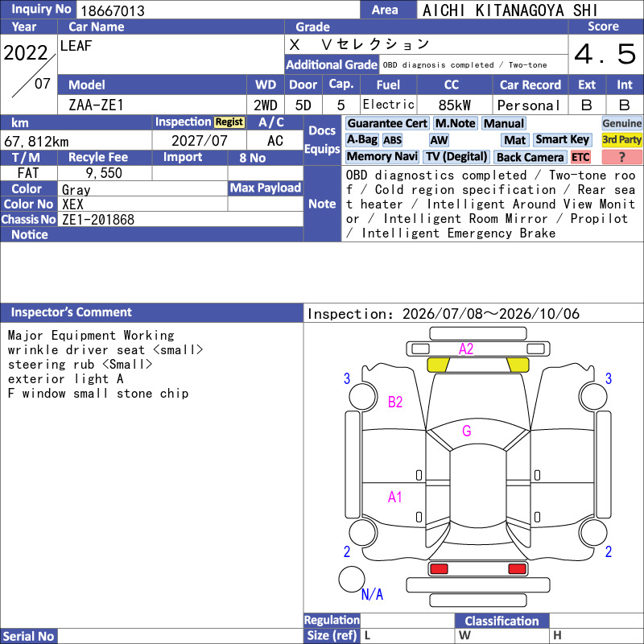Image resolution: width=644 pixels, height=644 pixels.
Task: Click the pink question mark badge
Action: 621,157
